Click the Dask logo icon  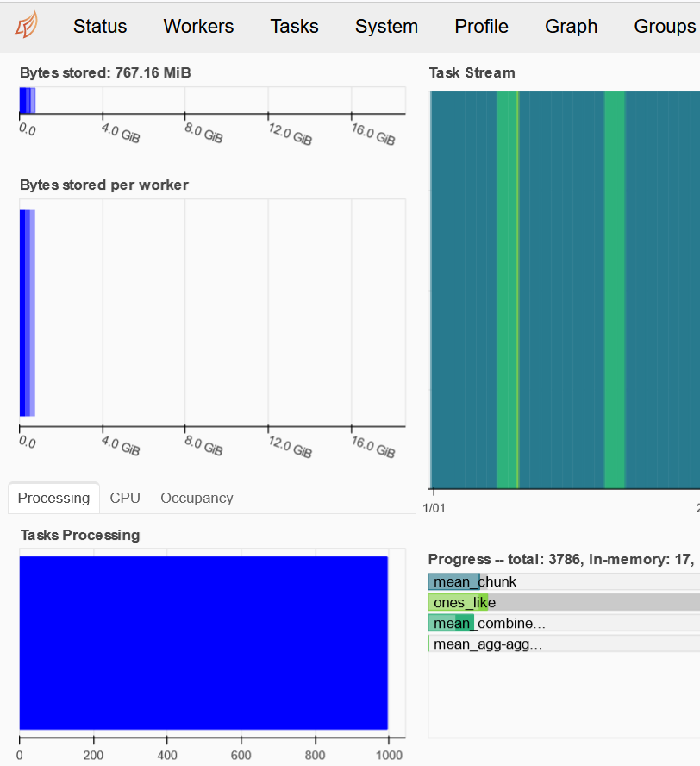pyautogui.click(x=27, y=25)
